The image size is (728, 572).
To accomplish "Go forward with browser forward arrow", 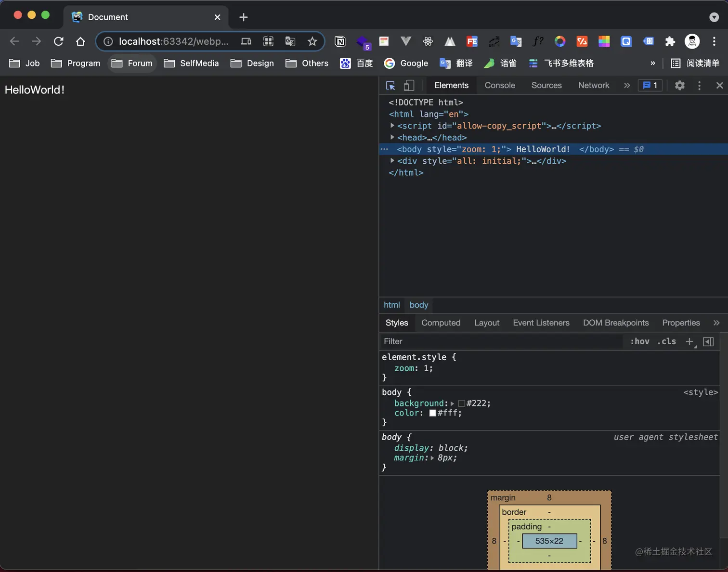I will point(37,41).
